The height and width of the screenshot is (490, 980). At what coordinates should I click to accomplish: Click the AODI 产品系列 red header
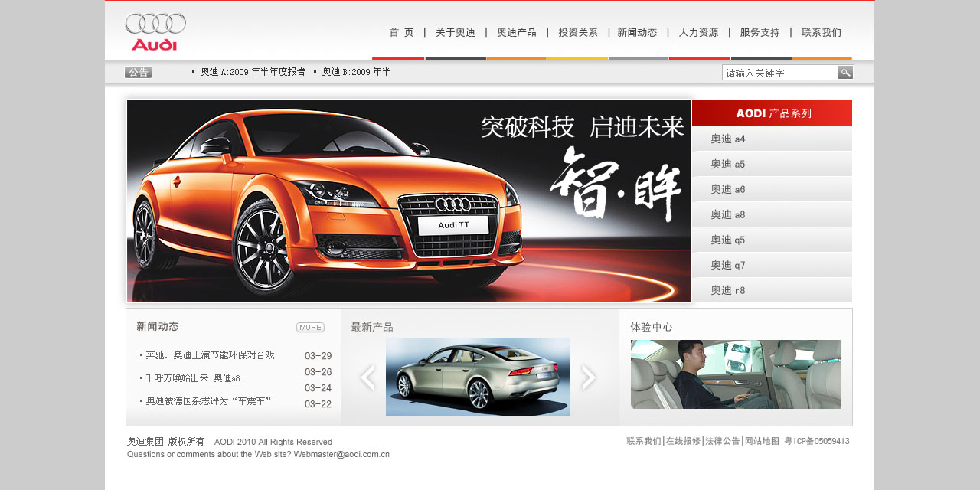772,113
